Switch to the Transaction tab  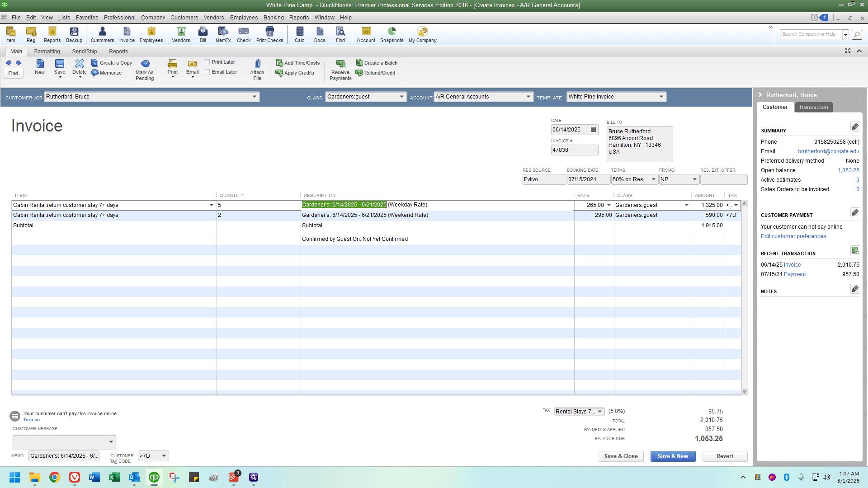[813, 107]
